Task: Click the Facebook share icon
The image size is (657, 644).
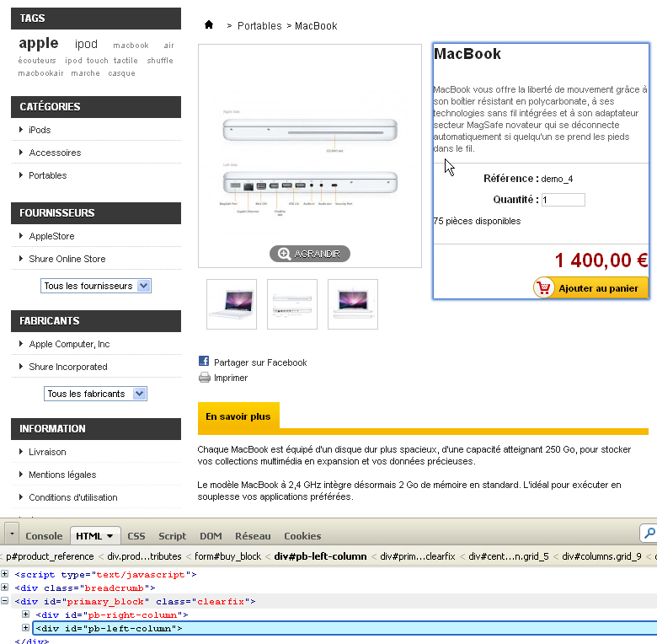Action: [x=204, y=361]
